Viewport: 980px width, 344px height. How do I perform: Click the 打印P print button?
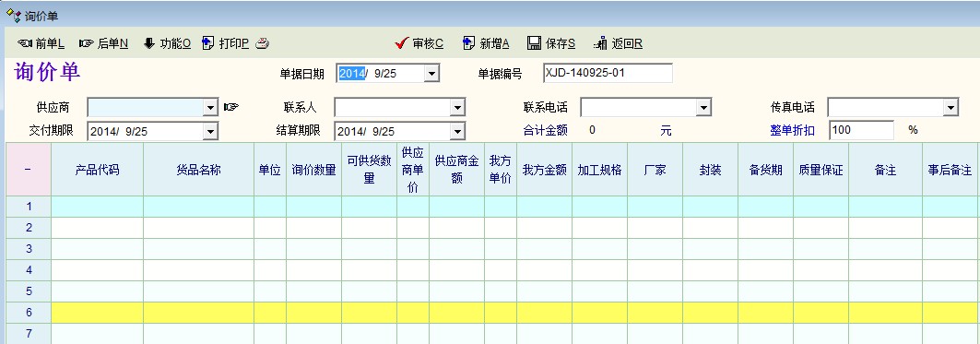click(x=226, y=43)
